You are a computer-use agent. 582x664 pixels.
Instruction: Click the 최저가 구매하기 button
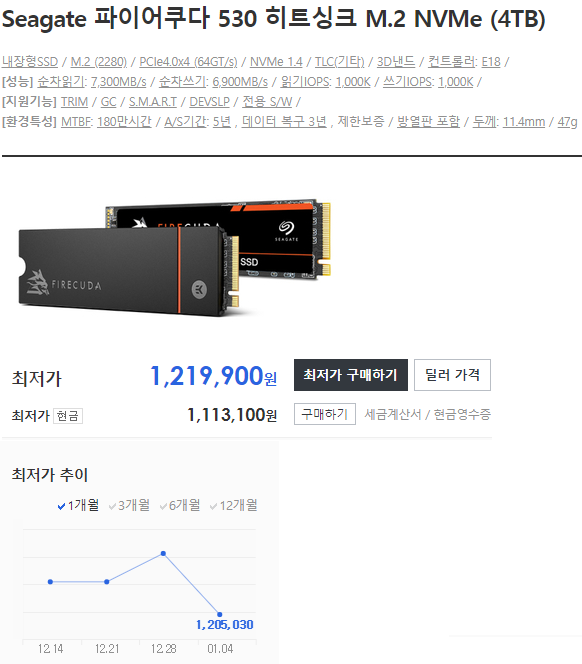(351, 375)
